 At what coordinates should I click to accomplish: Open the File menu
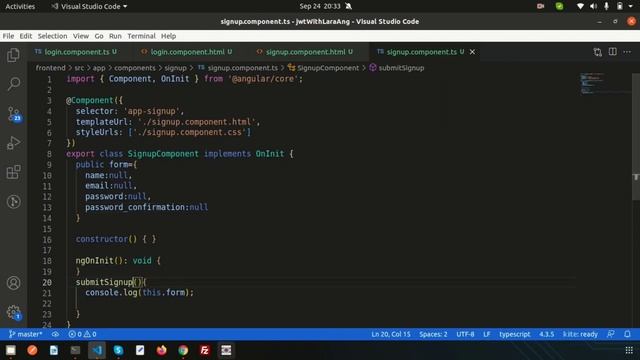(x=8, y=36)
